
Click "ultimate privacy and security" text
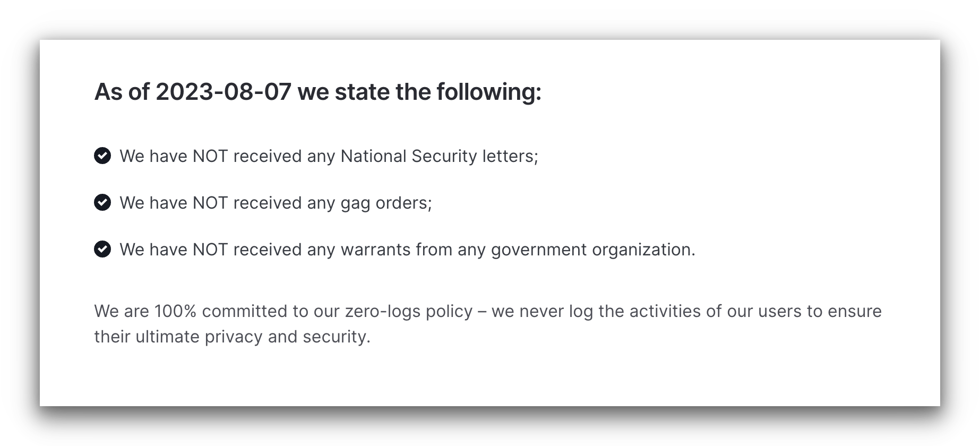click(x=253, y=337)
